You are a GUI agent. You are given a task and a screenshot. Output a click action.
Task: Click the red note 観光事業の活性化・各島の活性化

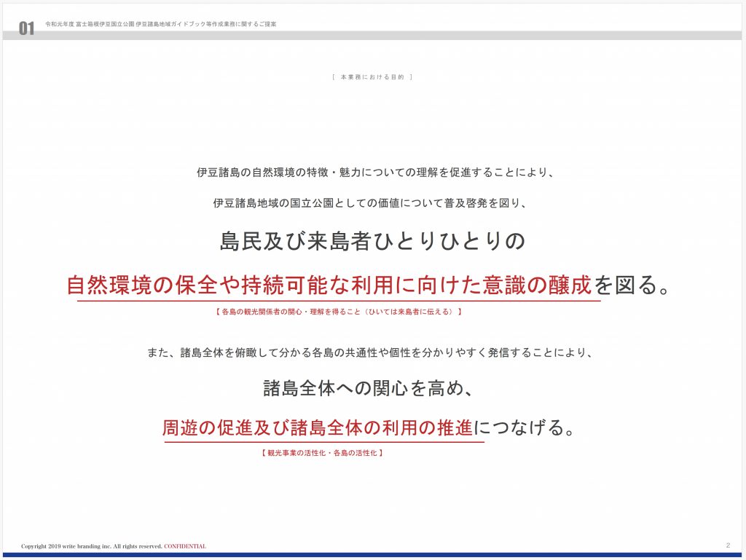321,453
